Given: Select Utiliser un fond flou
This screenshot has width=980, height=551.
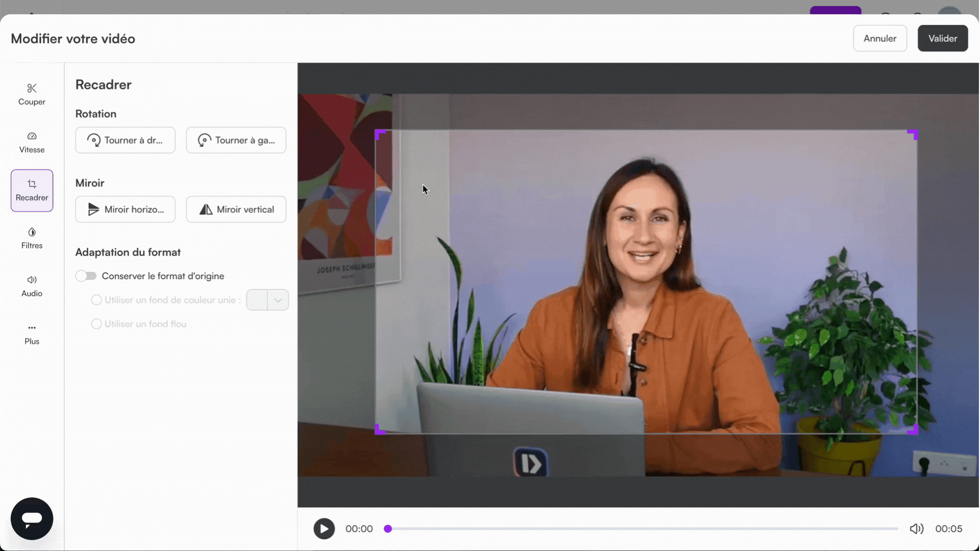Looking at the screenshot, I should click(96, 323).
